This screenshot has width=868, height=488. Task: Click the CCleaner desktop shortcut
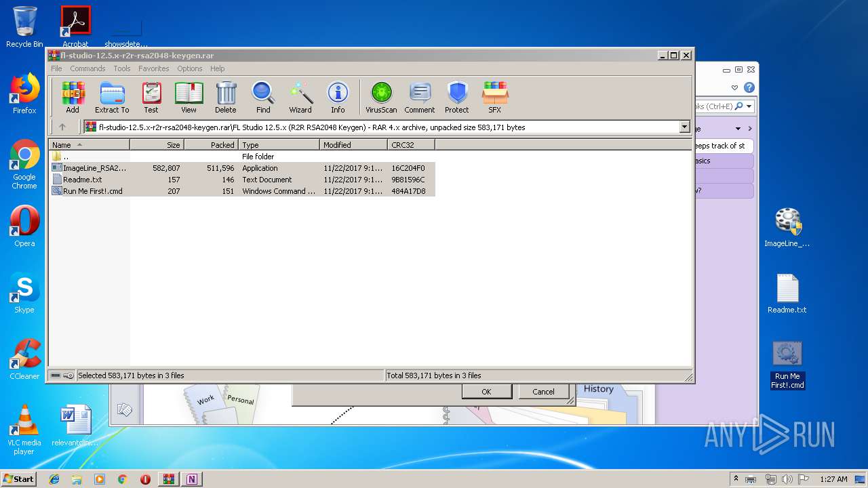tap(24, 359)
